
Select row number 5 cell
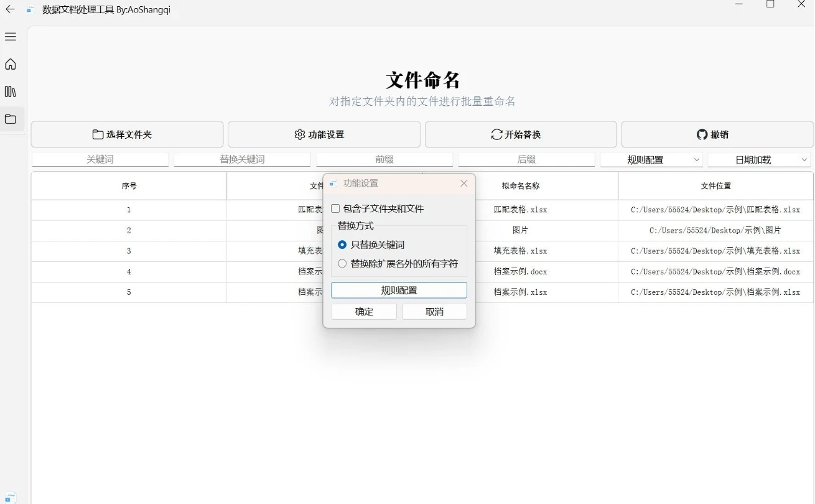[129, 292]
